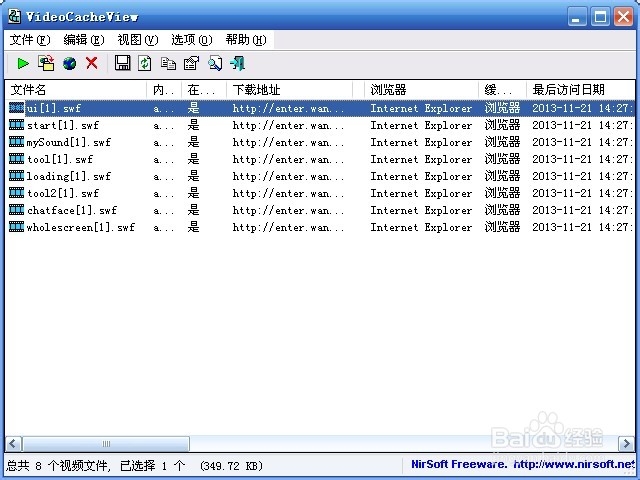640x480 pixels.
Task: Open the 帮助(H) menu
Action: coord(246,40)
